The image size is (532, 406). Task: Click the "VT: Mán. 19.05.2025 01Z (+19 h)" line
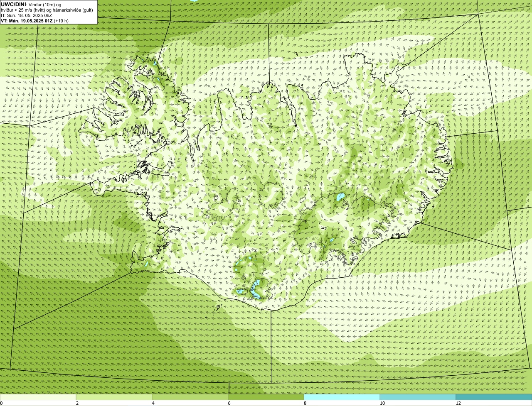pos(35,21)
